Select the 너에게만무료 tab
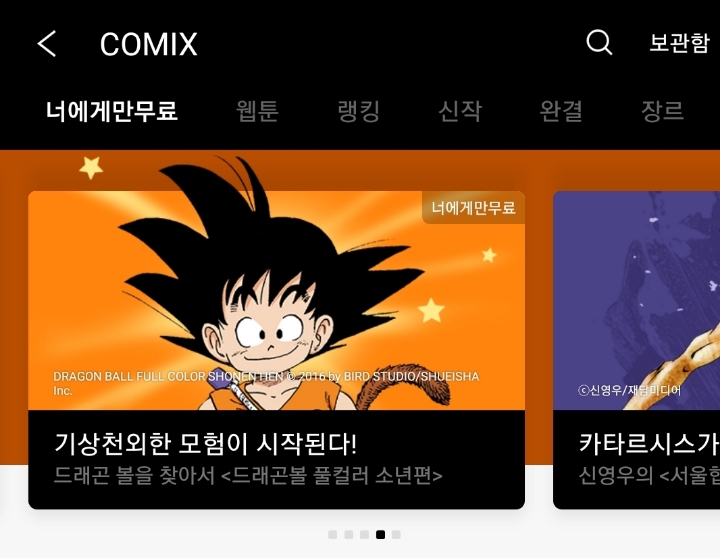Viewport: 720px width, 558px height. point(112,111)
